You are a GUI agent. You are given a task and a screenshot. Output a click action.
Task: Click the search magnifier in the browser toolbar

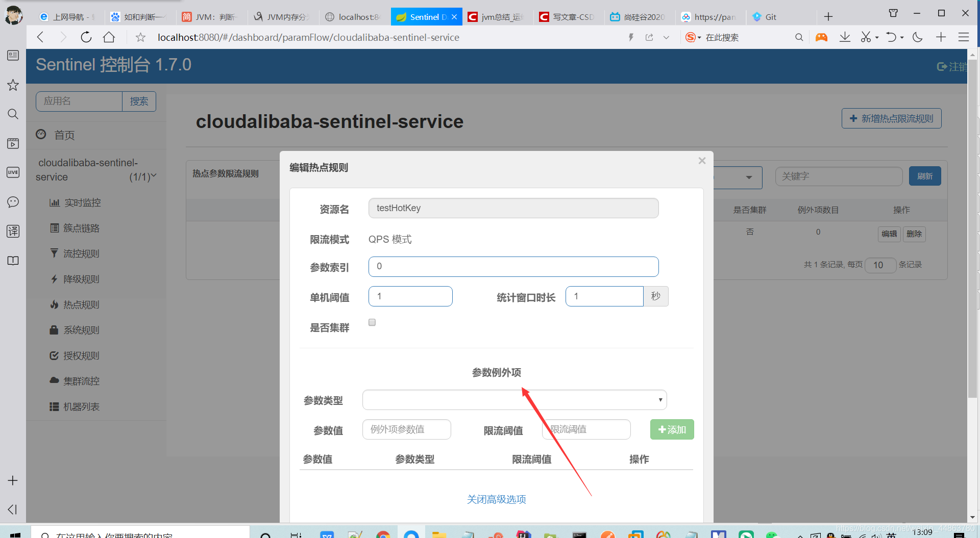pos(799,37)
